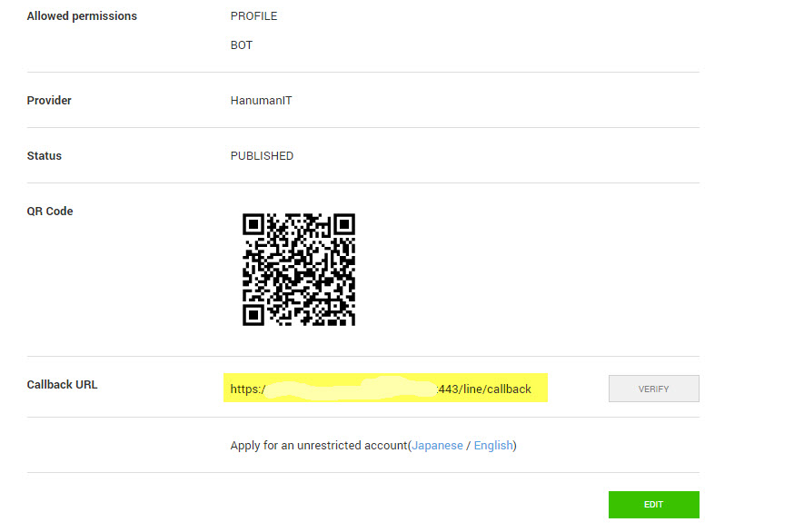Click the QR code's top-left finder square
The height and width of the screenshot is (532, 804).
(x=253, y=224)
